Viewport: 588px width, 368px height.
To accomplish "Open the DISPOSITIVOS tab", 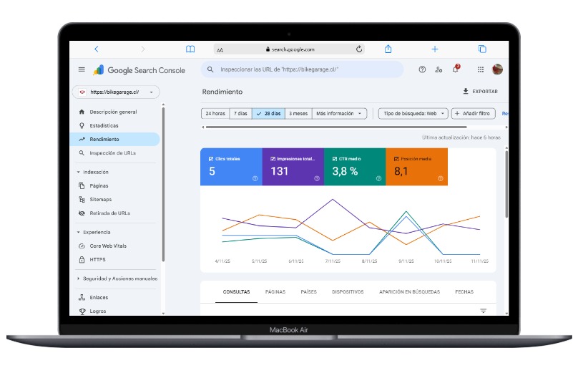I will pos(348,292).
